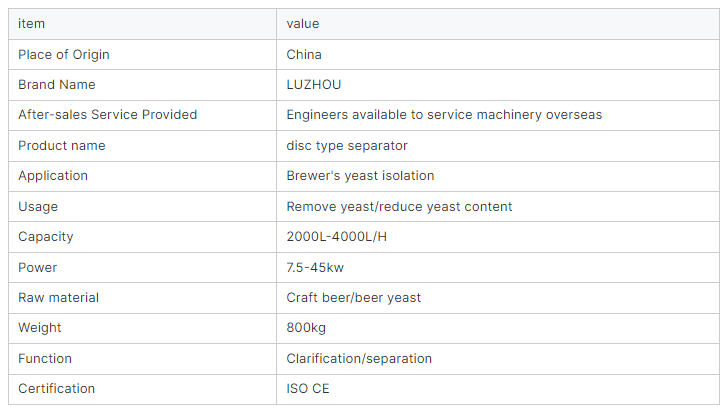Click 'Remove yeast/reduce yeast content' text

click(x=399, y=207)
